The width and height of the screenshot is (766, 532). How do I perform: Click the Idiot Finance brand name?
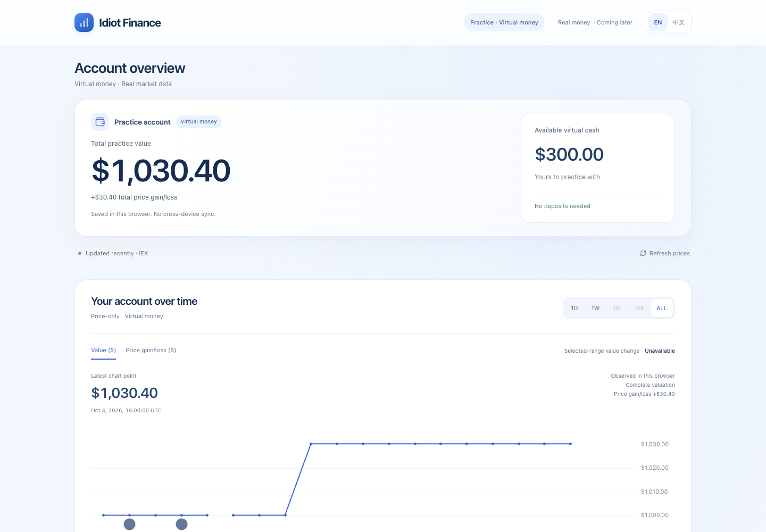[130, 22]
